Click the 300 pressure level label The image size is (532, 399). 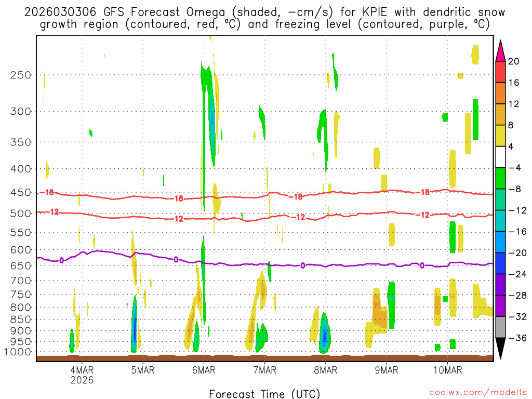(21, 111)
